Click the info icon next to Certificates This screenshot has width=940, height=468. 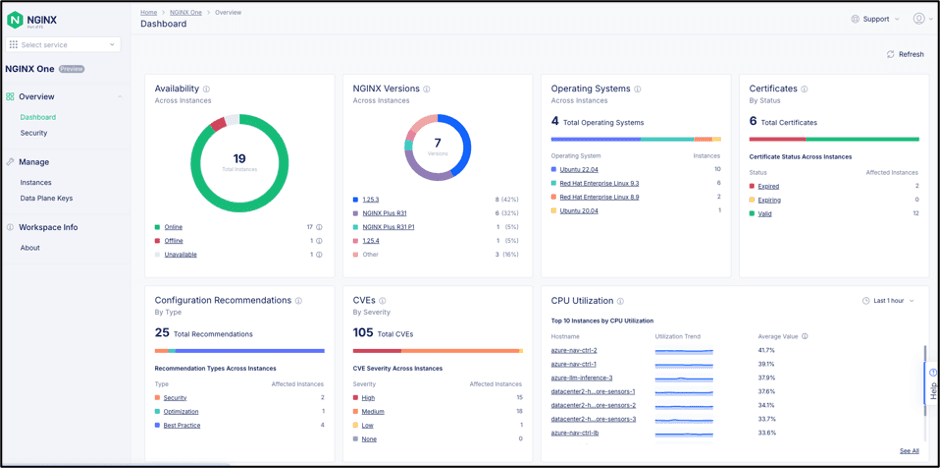(x=806, y=89)
